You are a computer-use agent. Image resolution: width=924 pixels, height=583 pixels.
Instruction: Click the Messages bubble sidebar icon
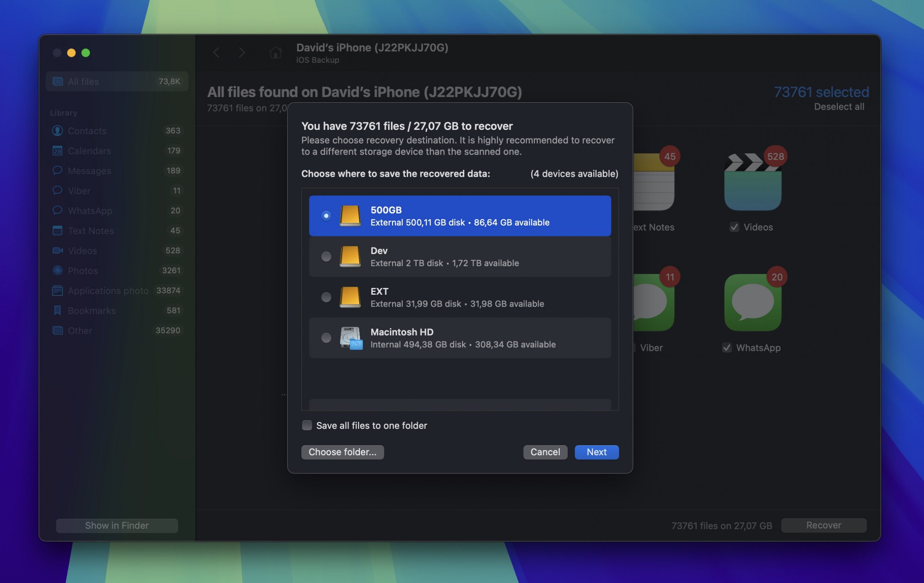(x=57, y=170)
